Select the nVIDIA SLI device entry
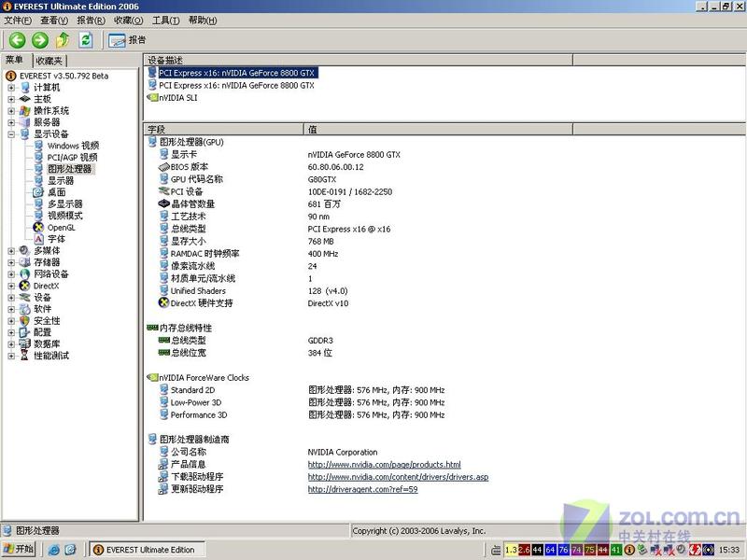The image size is (747, 560). pos(177,98)
